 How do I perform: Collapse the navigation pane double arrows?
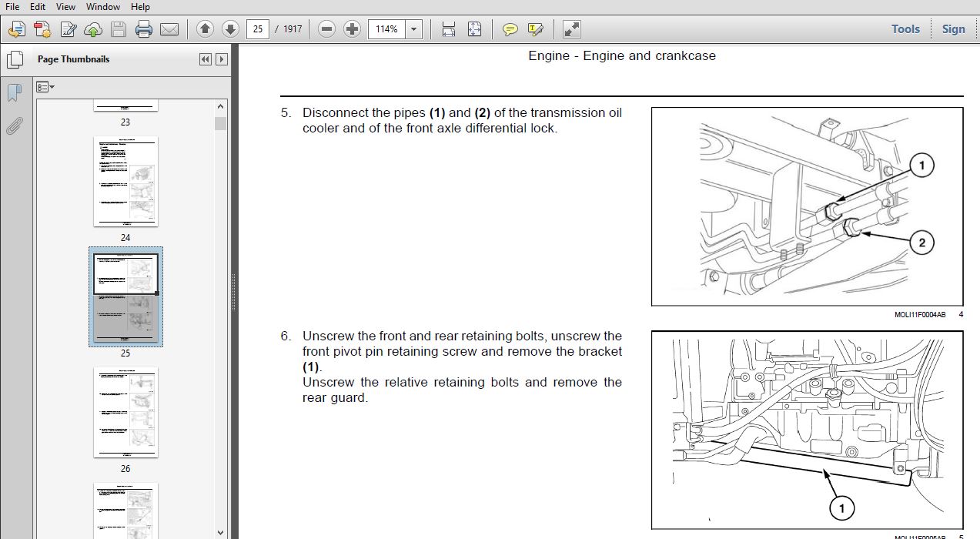[x=206, y=59]
